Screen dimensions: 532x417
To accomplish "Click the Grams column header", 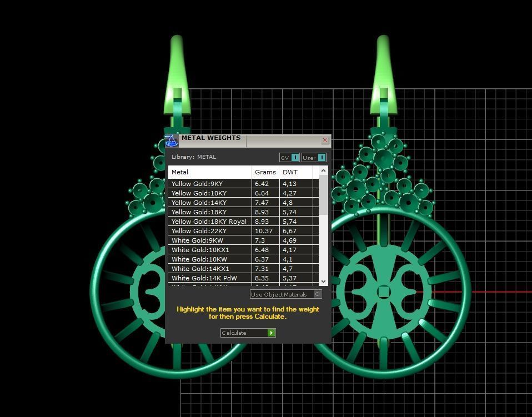I will tap(265, 172).
